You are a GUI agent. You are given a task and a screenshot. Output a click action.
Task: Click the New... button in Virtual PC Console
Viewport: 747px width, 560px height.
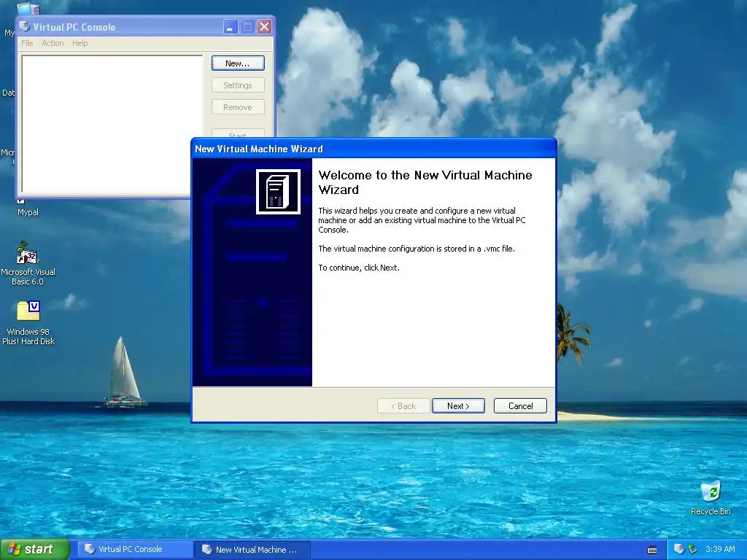(x=238, y=63)
